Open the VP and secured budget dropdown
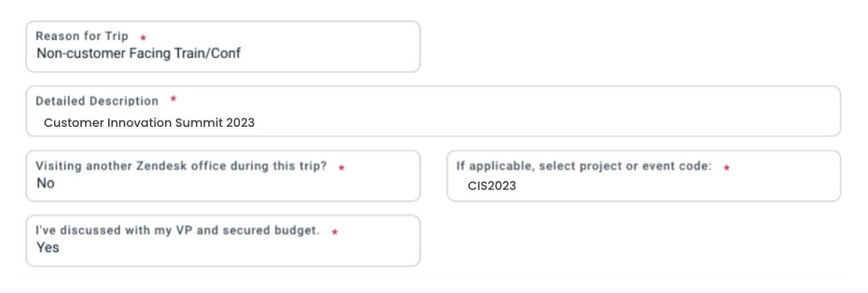 click(x=222, y=241)
